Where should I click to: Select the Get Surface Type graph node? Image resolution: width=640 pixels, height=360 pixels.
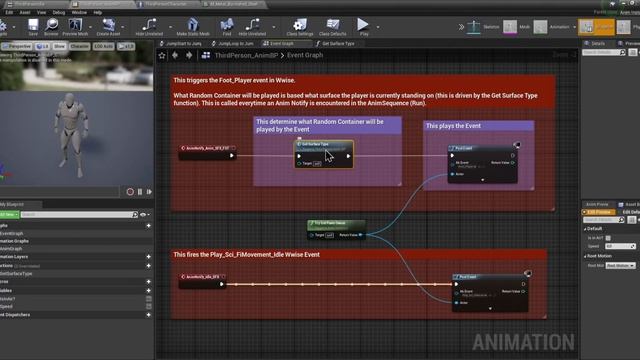tap(324, 154)
